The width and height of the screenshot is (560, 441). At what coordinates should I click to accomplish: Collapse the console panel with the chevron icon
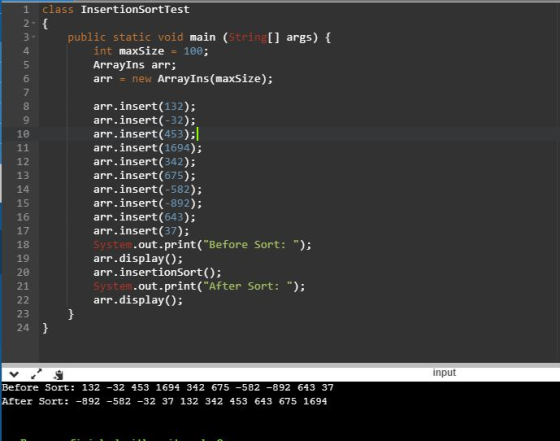click(14, 374)
